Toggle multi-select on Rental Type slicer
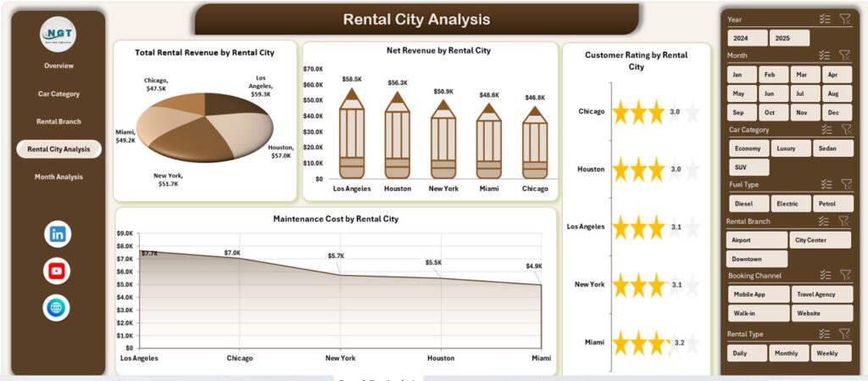Screen dimensions: 868x381 825,333
